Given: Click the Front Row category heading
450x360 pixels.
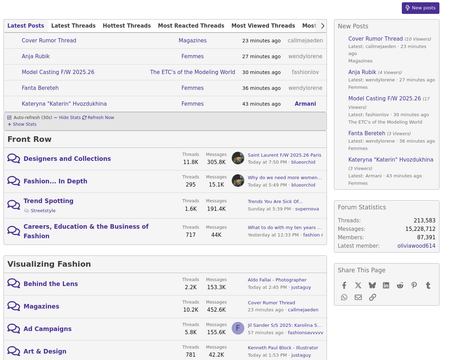Looking at the screenshot, I should click(29, 139).
